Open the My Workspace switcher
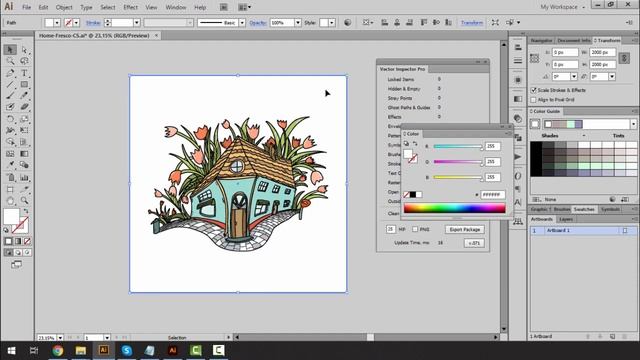The width and height of the screenshot is (640, 360). tap(563, 7)
